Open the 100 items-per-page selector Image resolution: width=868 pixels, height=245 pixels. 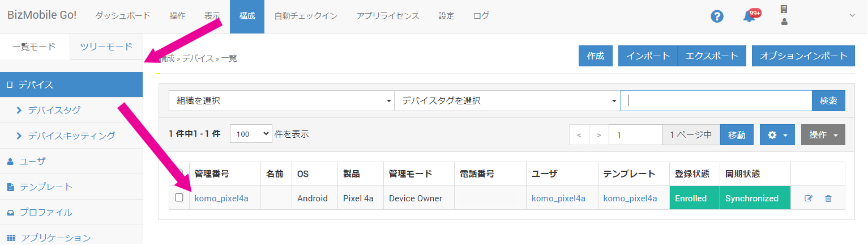[251, 134]
